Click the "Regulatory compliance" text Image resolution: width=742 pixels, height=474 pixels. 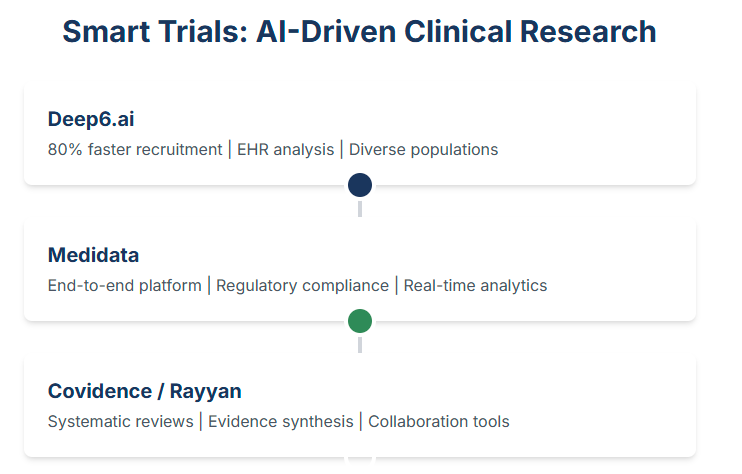(302, 286)
